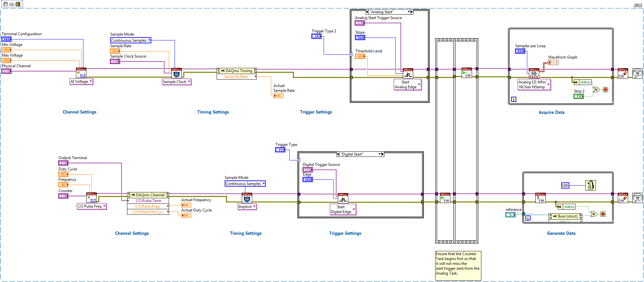Select the Acquire Data loop iteration terminal
644x282 pixels.
[514, 99]
